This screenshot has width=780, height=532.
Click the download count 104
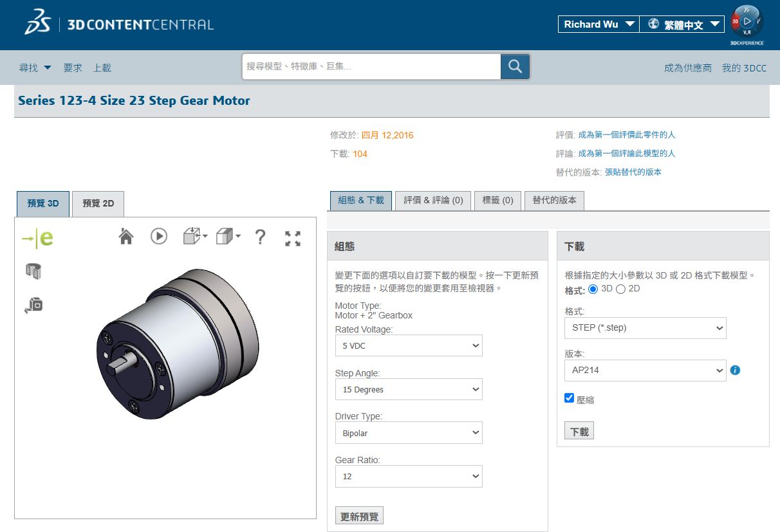click(360, 154)
